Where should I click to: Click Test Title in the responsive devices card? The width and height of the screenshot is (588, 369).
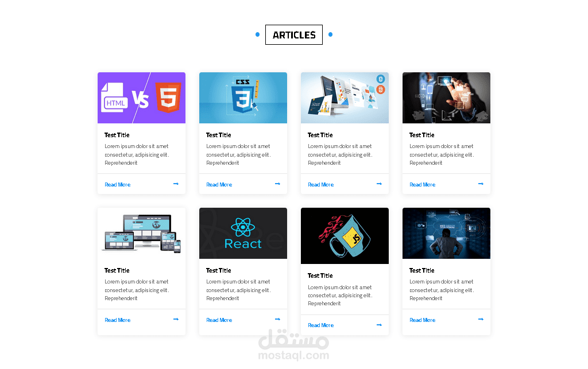(x=117, y=270)
